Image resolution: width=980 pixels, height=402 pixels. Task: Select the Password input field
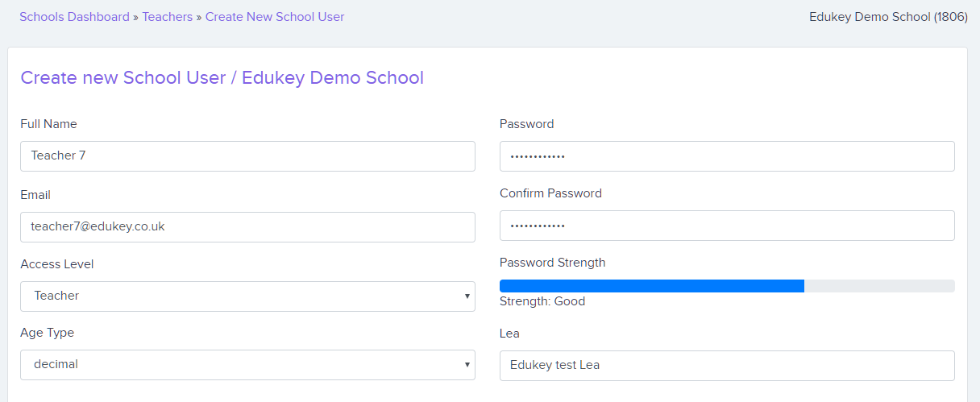(x=727, y=156)
